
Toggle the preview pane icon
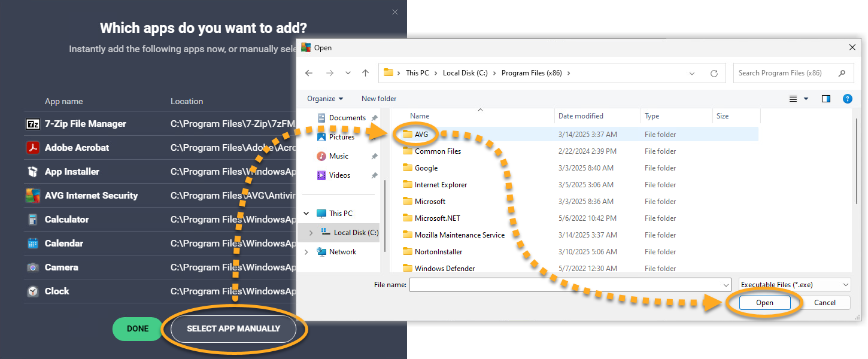[x=826, y=99]
